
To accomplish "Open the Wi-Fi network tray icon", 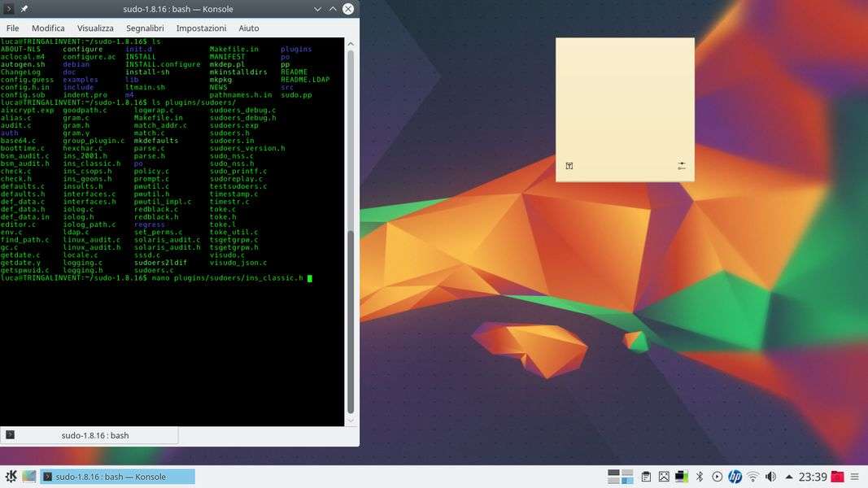I will point(753,477).
